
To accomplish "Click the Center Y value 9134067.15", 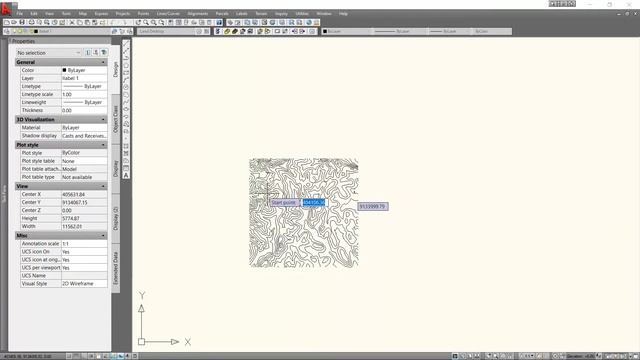I will coord(84,202).
